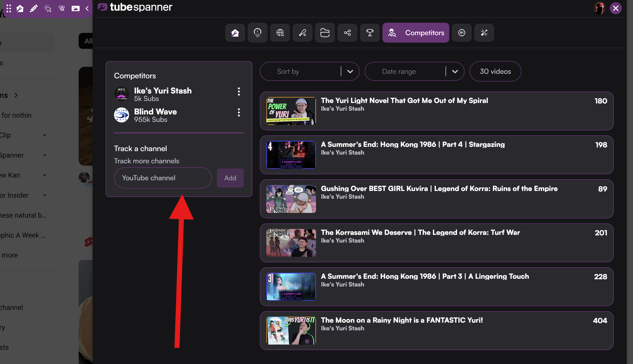Screen dimensions: 633x364
Task: Open thumbnail of Yuri Light Novel video
Action: click(x=291, y=111)
